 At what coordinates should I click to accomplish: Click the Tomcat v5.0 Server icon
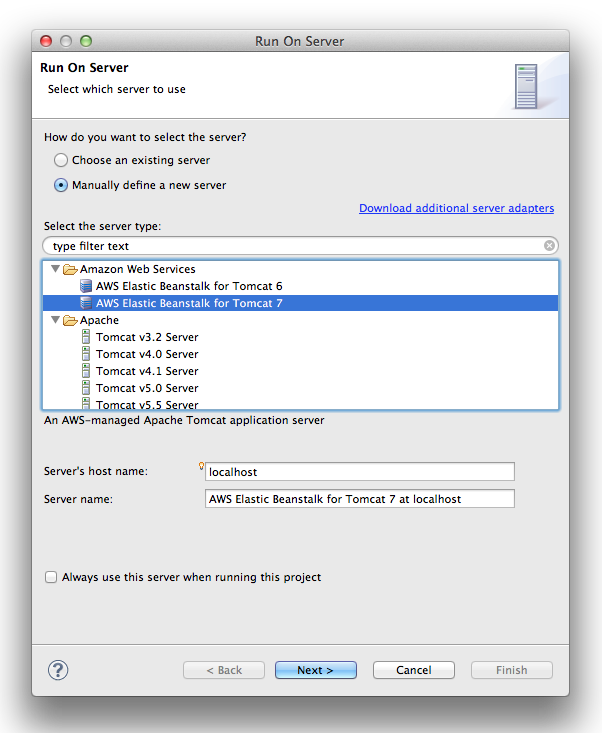86,388
